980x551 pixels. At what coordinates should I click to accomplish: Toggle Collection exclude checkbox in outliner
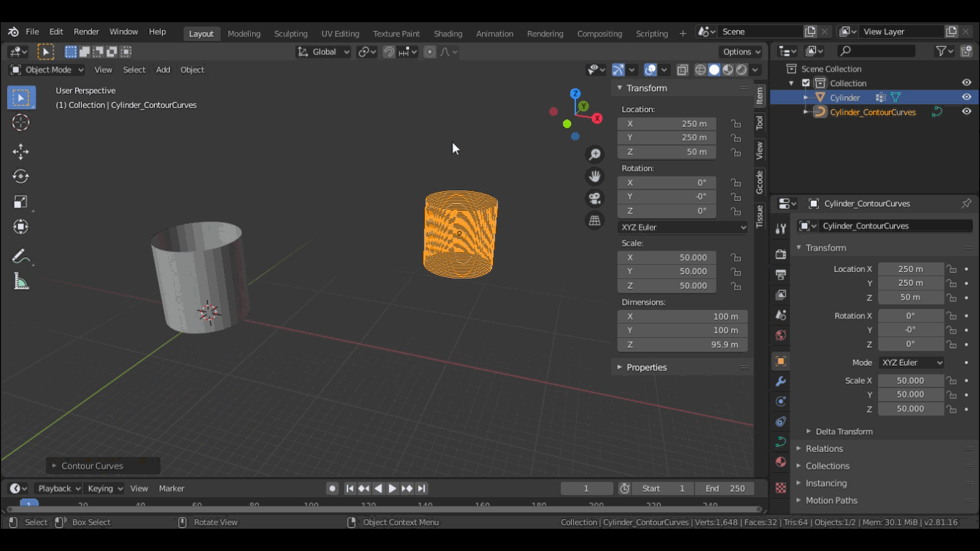(x=806, y=83)
